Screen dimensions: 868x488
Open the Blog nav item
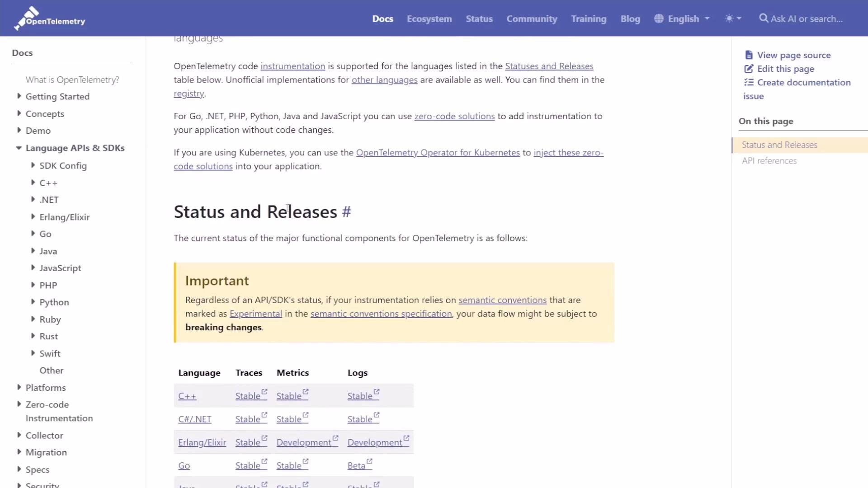tap(630, 19)
